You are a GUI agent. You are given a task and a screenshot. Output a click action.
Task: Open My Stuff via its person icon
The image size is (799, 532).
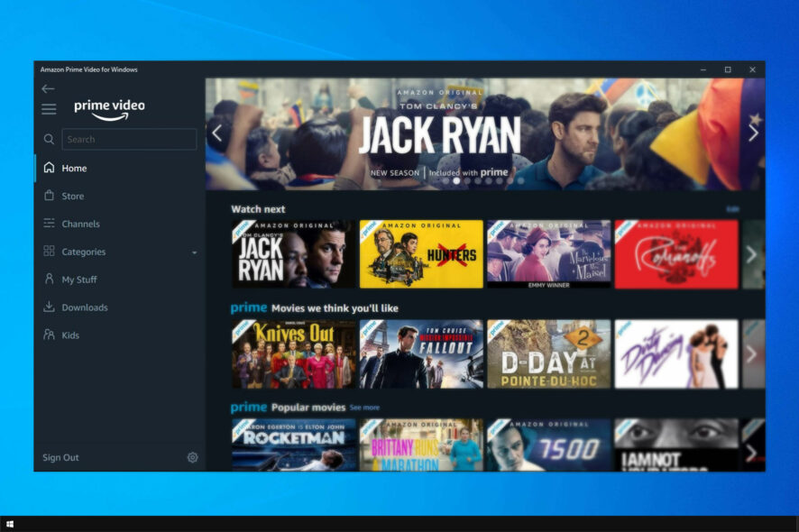49,279
